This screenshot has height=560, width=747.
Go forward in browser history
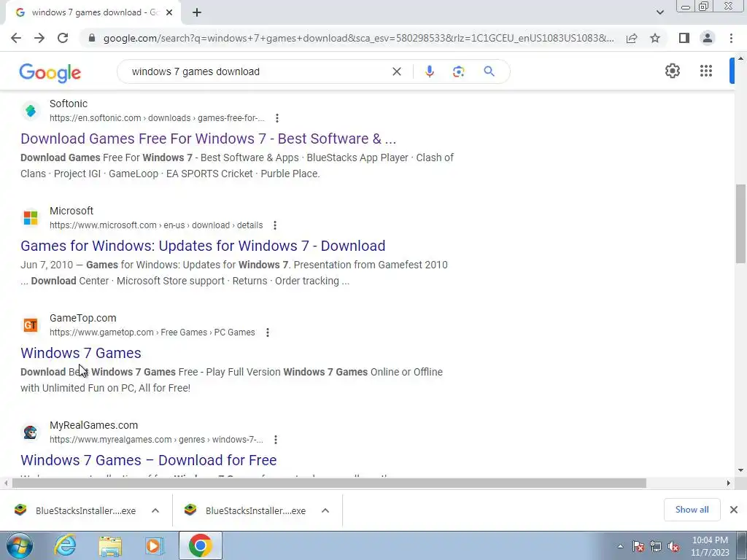(39, 38)
